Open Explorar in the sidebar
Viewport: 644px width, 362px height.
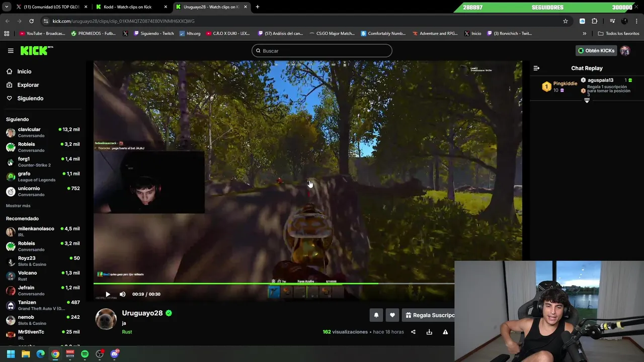pyautogui.click(x=28, y=85)
